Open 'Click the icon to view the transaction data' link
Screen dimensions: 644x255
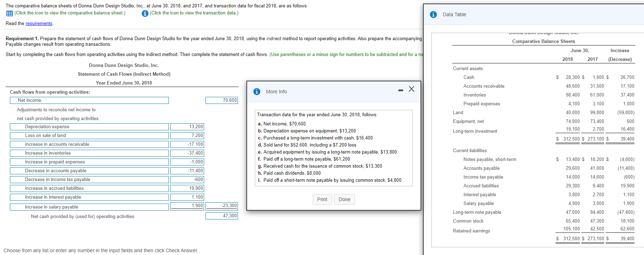[194, 13]
